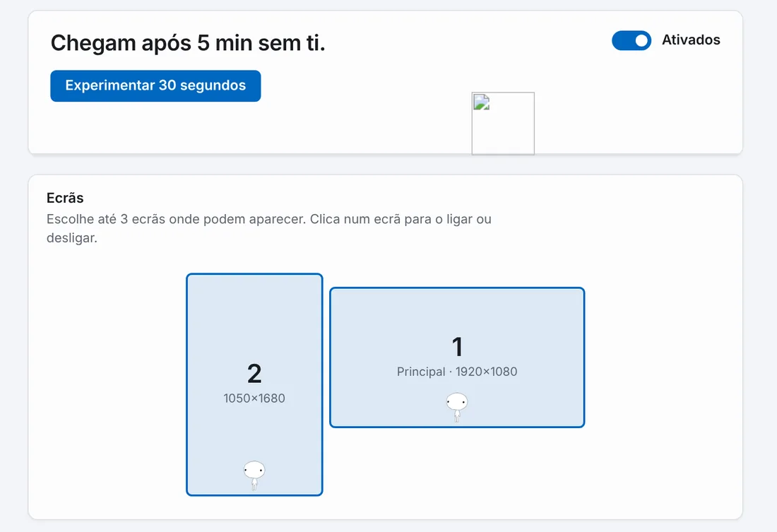Screen dimensions: 777x532
Task: Click the large numeral 2 on portrait display
Action: pyautogui.click(x=254, y=373)
